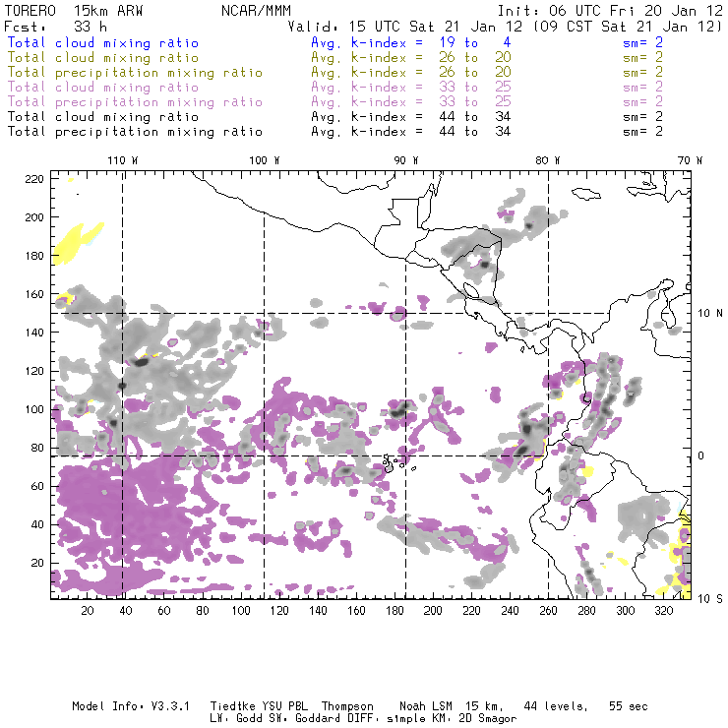The height and width of the screenshot is (728, 728).
Task: Click the '100 W' longitude label
Action: [265, 160]
